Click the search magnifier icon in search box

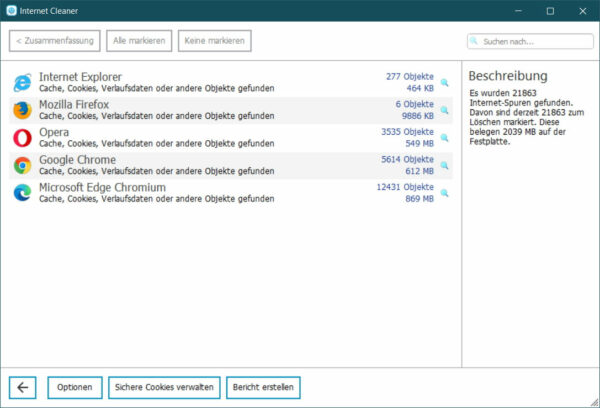click(x=474, y=41)
